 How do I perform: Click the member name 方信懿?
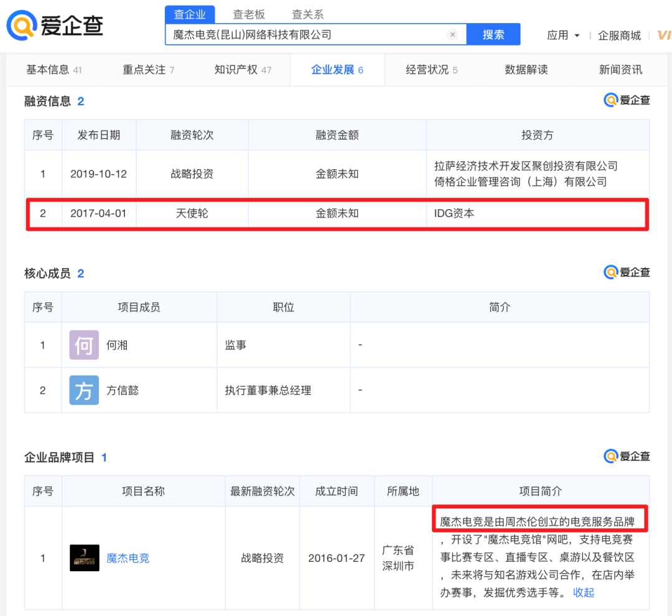pos(122,390)
